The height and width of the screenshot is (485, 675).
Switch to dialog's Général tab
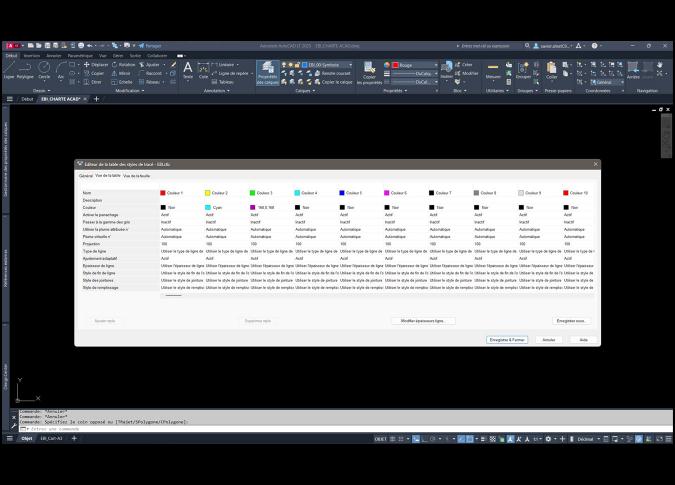coord(86,176)
